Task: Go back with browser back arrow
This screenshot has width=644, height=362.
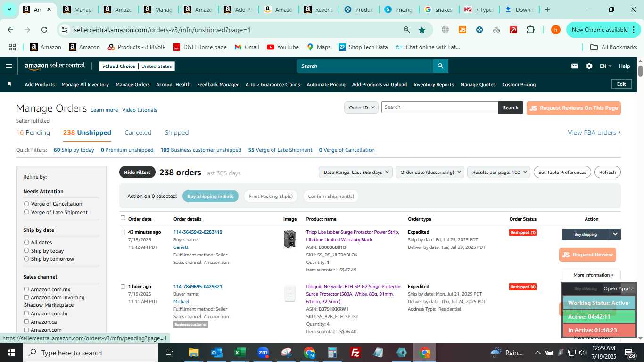Action: (x=10, y=30)
